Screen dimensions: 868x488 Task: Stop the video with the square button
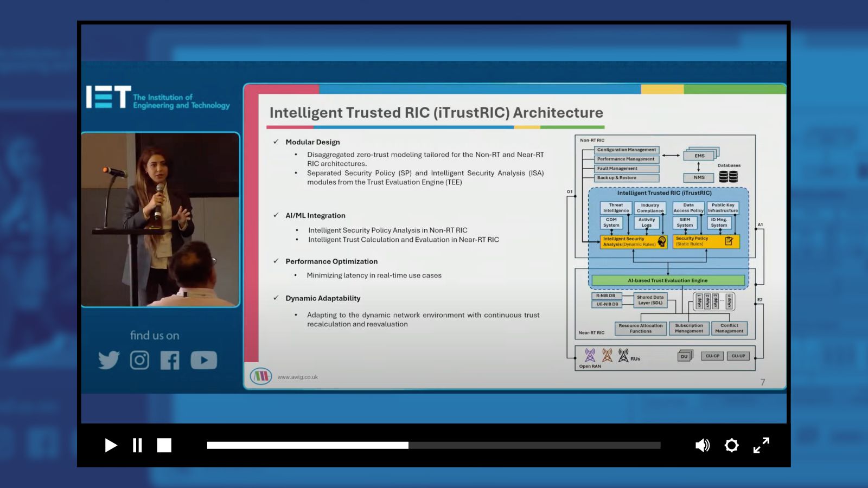coord(164,445)
